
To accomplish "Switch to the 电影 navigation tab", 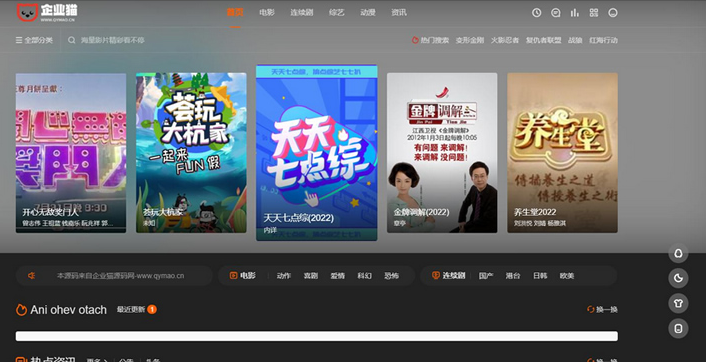I will tap(267, 13).
